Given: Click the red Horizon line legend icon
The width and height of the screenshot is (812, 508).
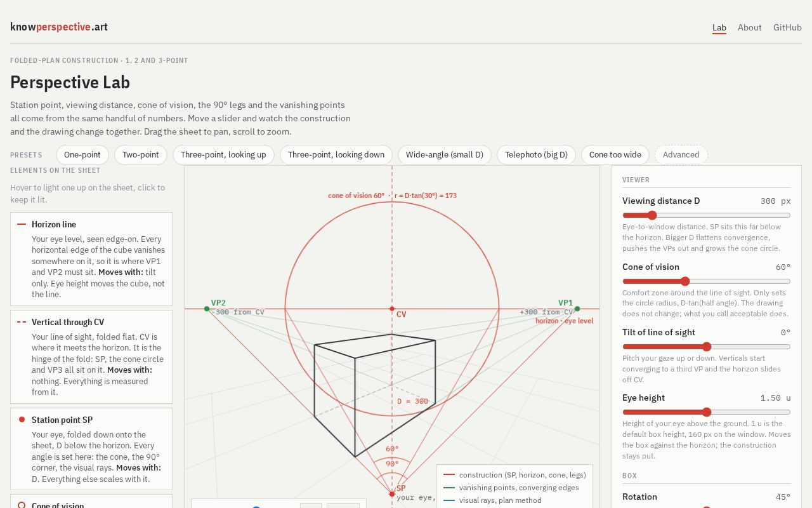Looking at the screenshot, I should click(22, 224).
